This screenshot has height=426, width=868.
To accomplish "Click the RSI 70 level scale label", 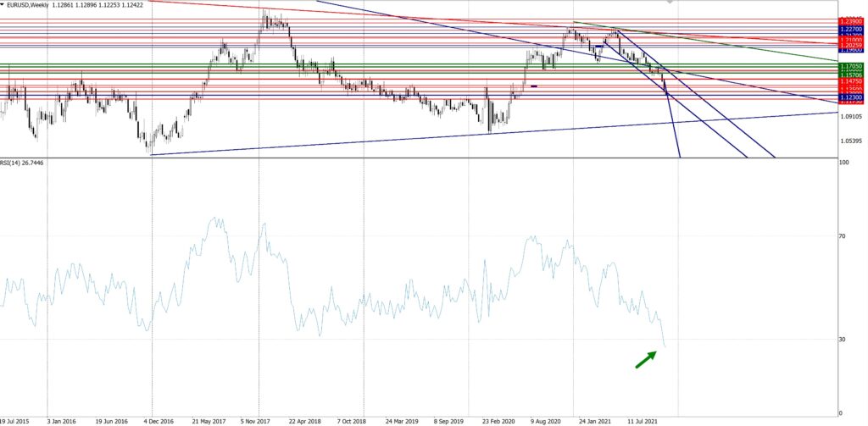I will [842, 238].
